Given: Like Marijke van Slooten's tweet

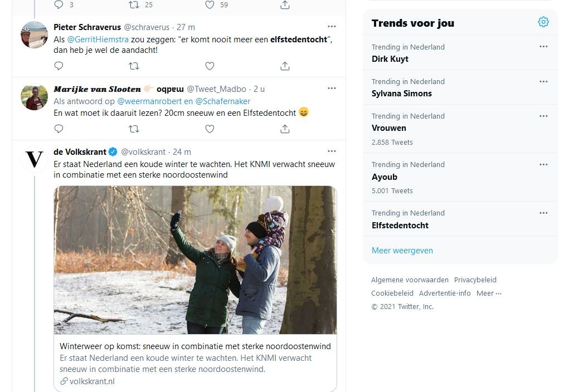Looking at the screenshot, I should click(210, 129).
